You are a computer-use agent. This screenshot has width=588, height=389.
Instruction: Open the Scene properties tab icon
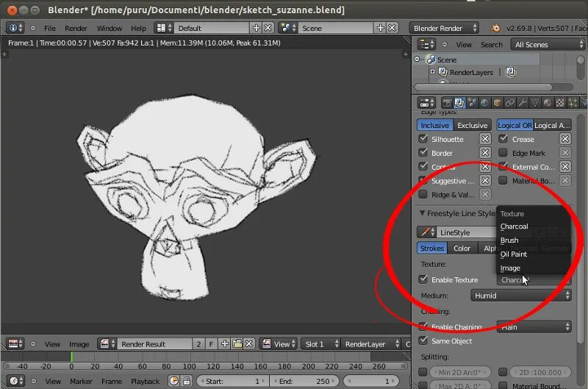(x=472, y=103)
